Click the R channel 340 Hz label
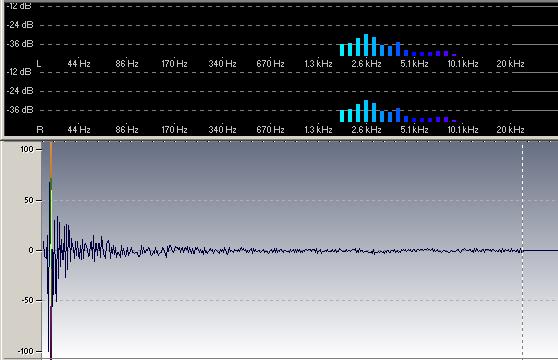 click(x=222, y=130)
